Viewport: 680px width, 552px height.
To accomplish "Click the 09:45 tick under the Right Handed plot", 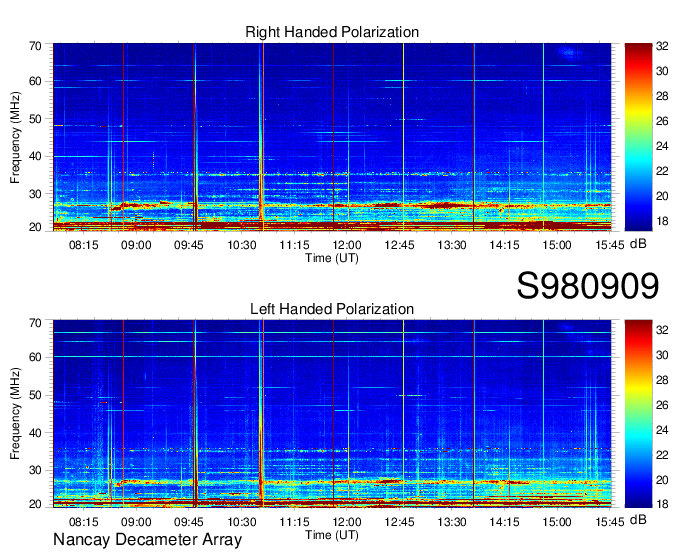I will [189, 245].
